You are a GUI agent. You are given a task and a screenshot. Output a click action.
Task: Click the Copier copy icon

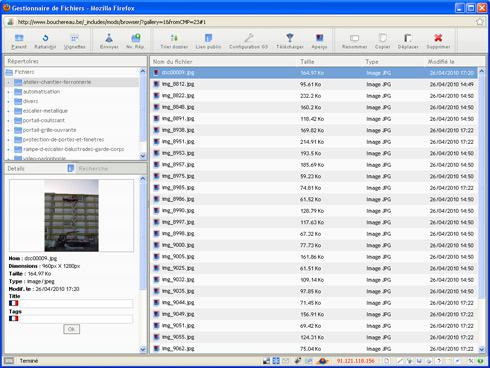click(x=383, y=38)
